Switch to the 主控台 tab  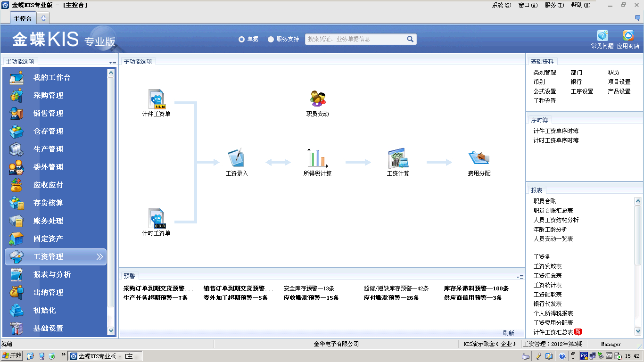coord(23,18)
